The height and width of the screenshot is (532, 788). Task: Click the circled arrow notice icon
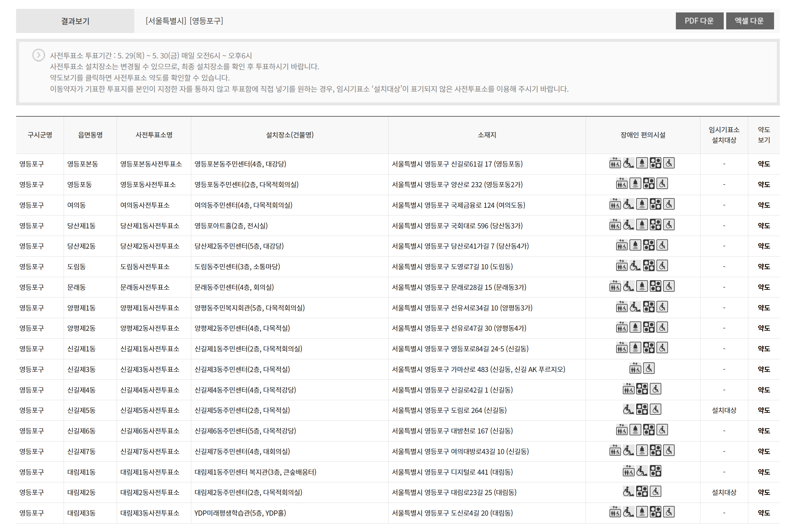click(x=39, y=55)
